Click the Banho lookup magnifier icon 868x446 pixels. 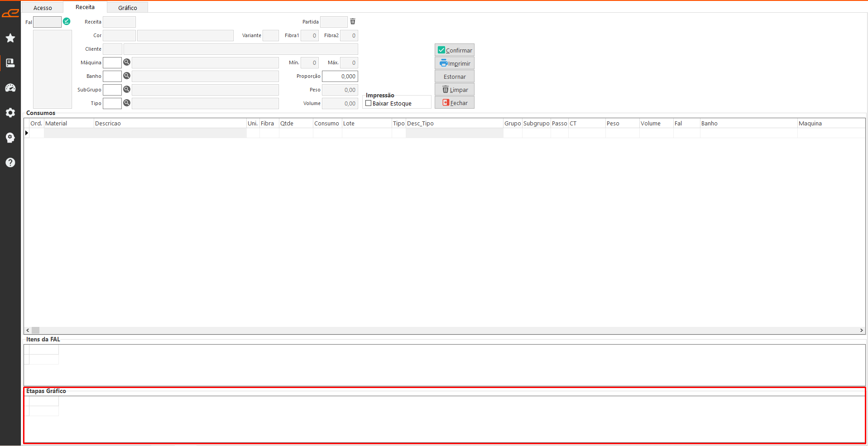[127, 76]
